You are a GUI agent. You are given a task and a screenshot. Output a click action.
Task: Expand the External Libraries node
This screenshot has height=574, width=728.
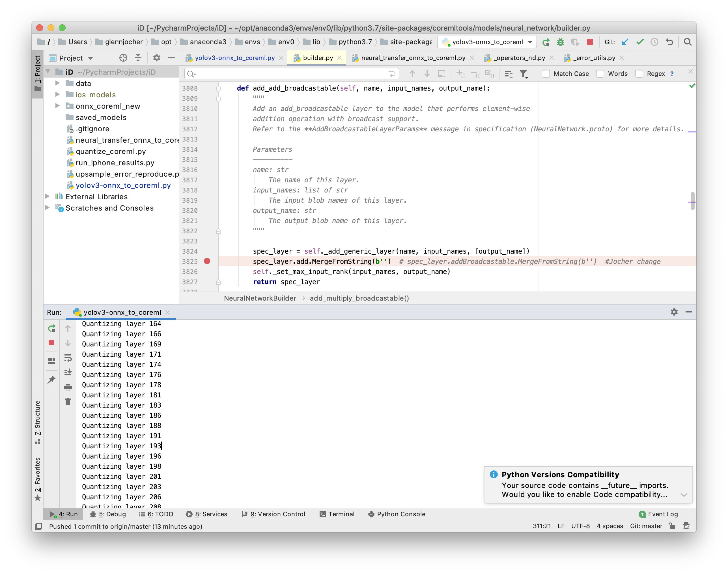(x=48, y=197)
